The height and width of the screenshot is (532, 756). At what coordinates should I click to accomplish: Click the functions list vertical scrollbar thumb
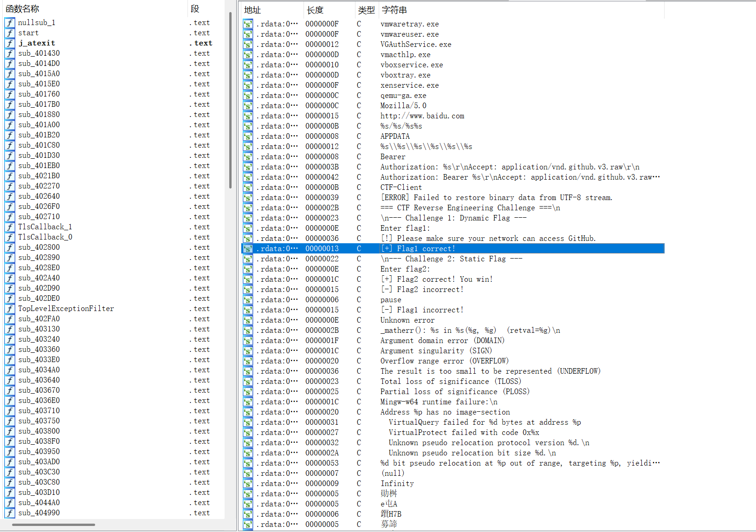(230, 100)
